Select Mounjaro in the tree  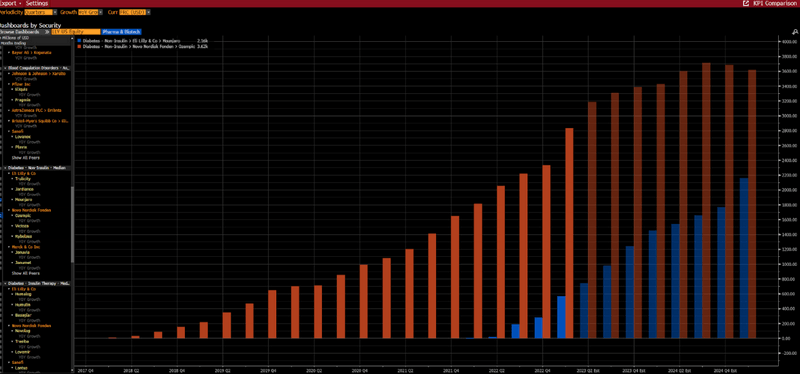pos(23,200)
